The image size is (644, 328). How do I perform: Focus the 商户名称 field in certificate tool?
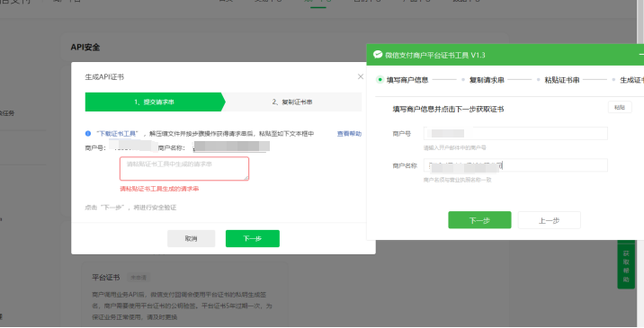coord(515,165)
